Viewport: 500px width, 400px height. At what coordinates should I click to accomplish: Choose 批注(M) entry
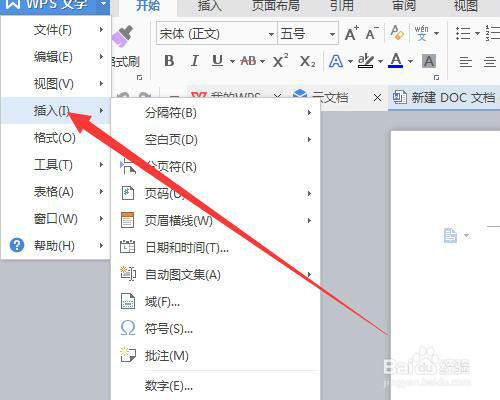(x=216, y=356)
